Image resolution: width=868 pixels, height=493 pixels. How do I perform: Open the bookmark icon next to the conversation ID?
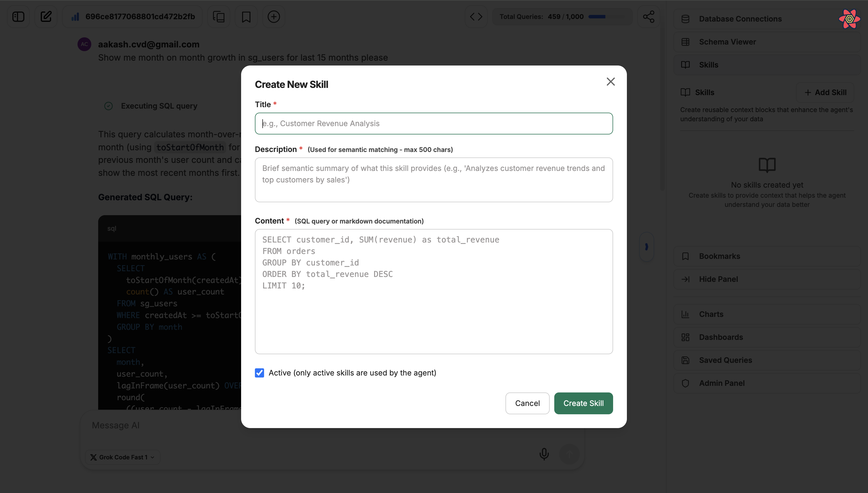tap(246, 16)
